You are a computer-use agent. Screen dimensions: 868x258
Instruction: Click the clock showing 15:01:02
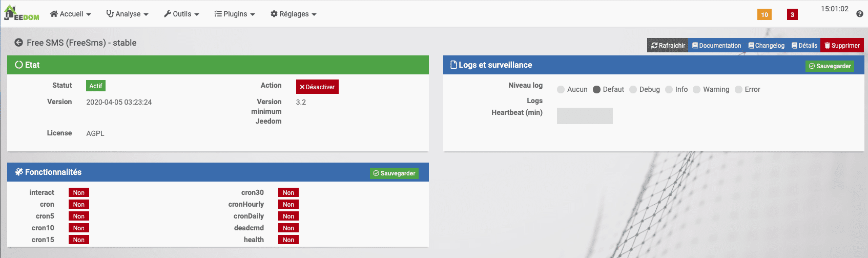[835, 9]
